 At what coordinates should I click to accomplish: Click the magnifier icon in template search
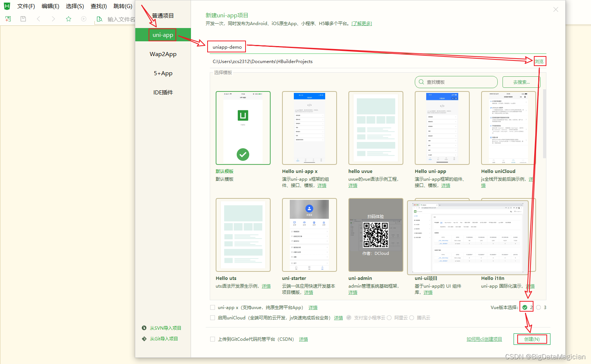click(421, 82)
